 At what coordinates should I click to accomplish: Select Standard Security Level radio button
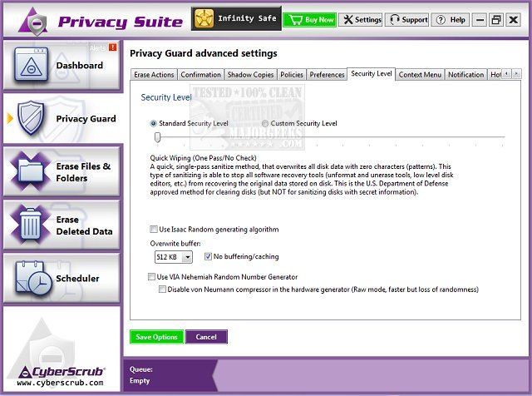pyautogui.click(x=153, y=124)
